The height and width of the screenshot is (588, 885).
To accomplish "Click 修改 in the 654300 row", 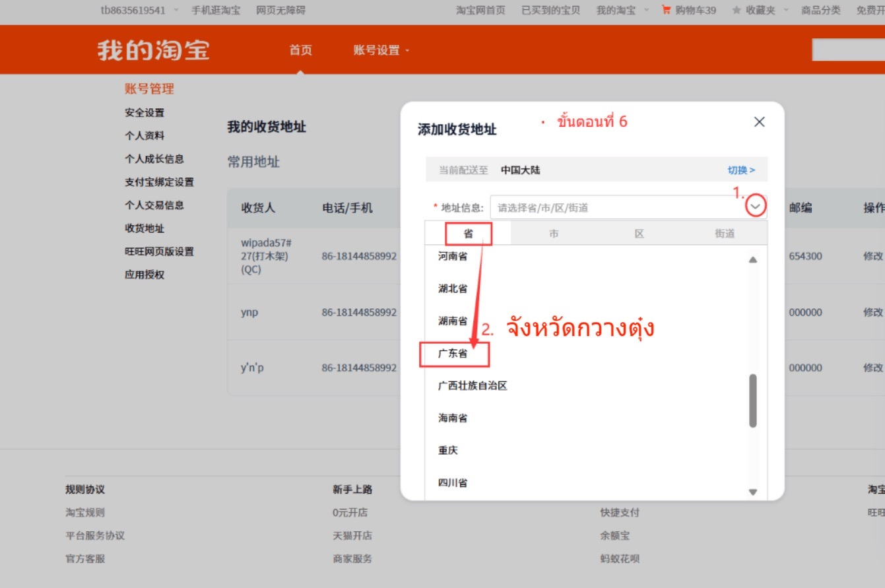I will [x=873, y=256].
